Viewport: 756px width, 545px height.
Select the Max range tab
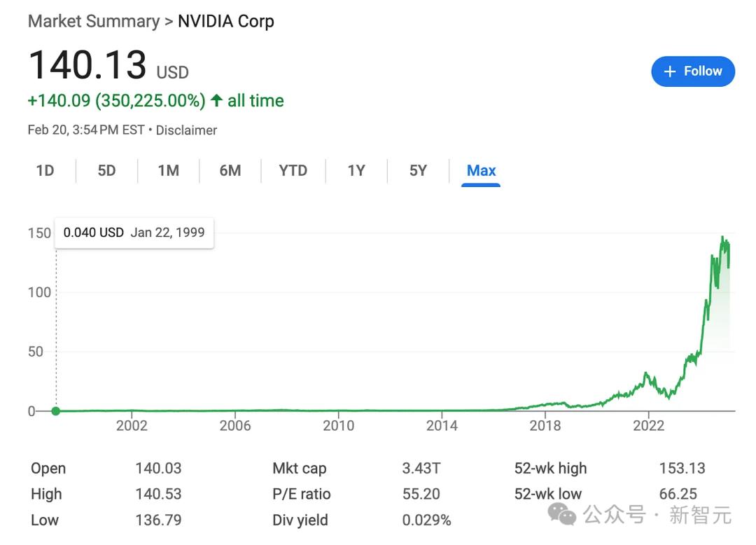tap(481, 170)
